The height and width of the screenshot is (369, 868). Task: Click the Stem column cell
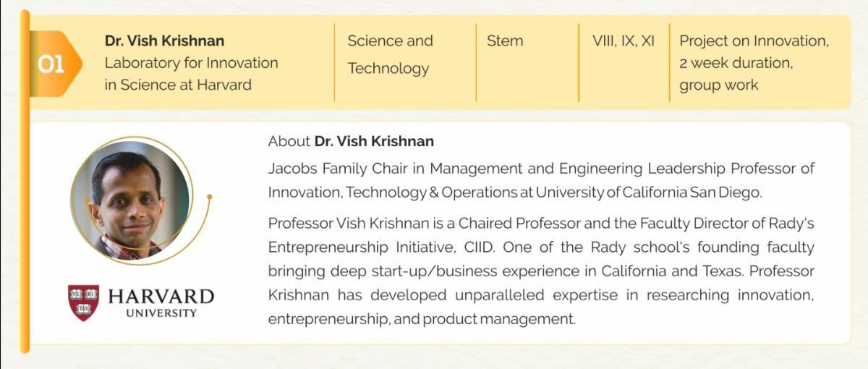point(505,41)
